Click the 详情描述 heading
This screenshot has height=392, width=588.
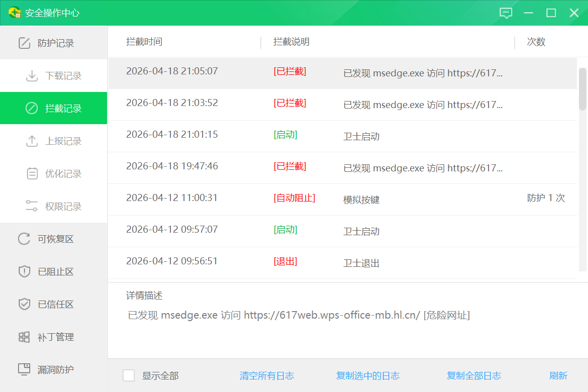pyautogui.click(x=144, y=296)
